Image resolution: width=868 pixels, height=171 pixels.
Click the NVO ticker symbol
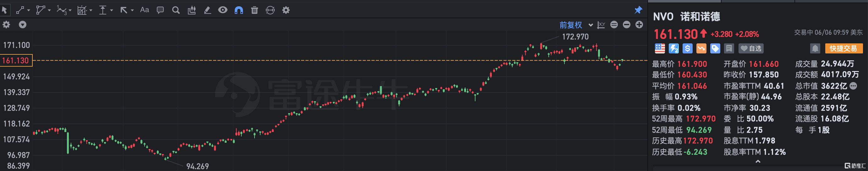pyautogui.click(x=663, y=17)
